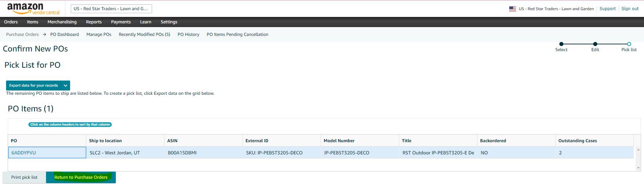Open the Payments menu
644x195 pixels.
(121, 22)
